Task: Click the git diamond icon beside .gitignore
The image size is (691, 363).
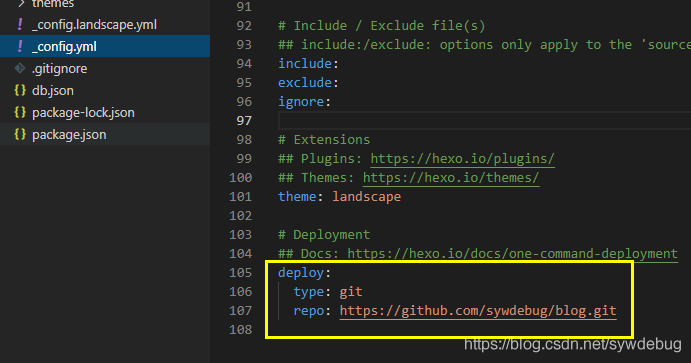Action: pos(20,68)
